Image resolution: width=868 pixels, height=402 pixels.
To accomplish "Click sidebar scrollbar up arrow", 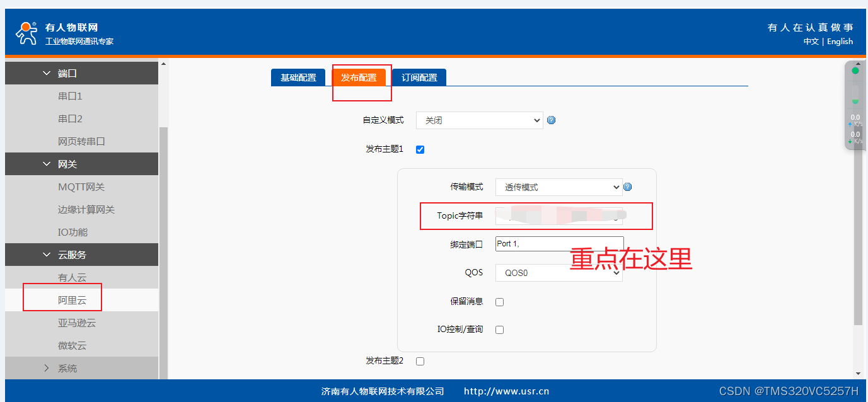I will tap(164, 64).
